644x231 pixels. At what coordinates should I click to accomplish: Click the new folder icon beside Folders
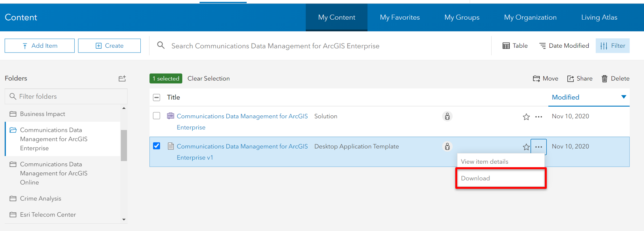point(122,78)
